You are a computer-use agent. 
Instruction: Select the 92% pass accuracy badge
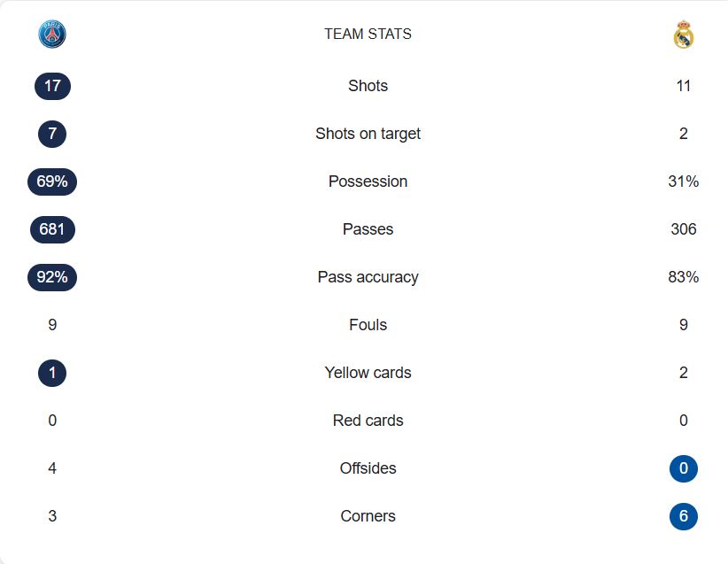click(x=52, y=277)
